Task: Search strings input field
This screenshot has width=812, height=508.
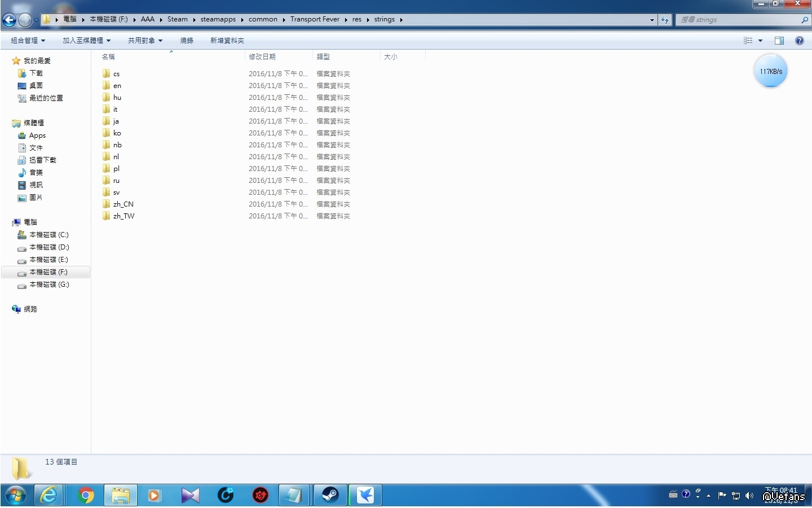Action: coord(743,20)
